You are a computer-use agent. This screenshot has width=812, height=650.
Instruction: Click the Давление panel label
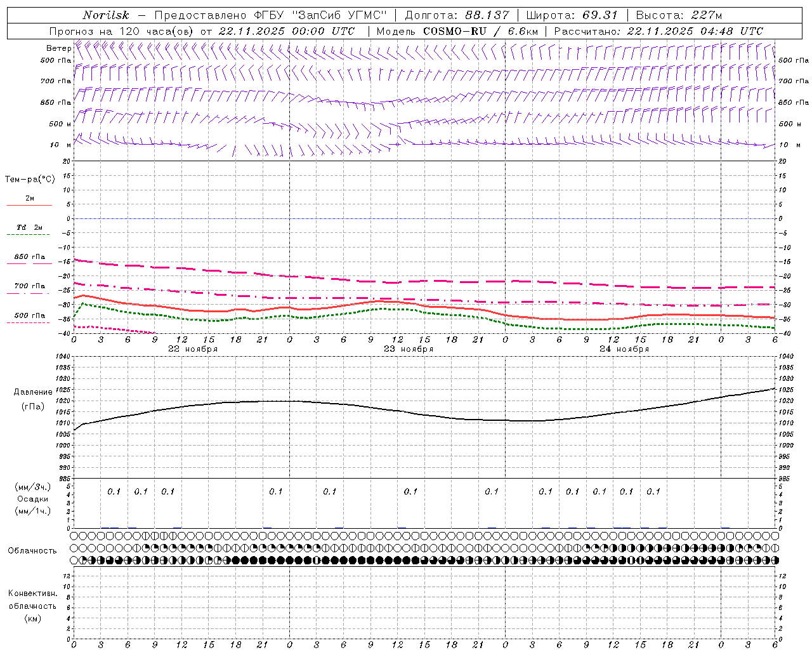pyautogui.click(x=33, y=392)
